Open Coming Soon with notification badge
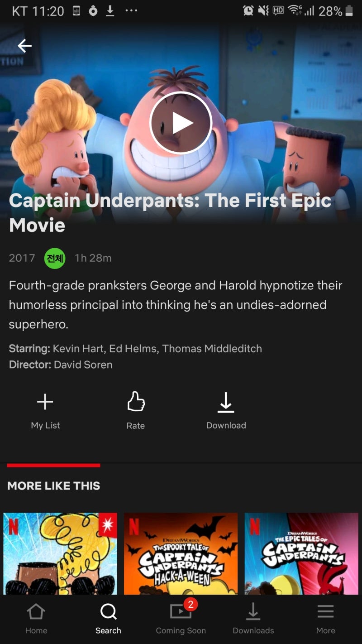Screen dimensions: 362x644 [x=181, y=619]
